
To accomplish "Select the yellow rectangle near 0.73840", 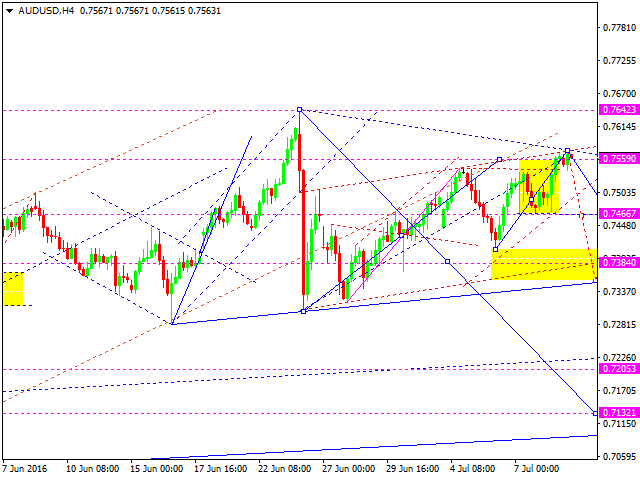I will (x=544, y=264).
